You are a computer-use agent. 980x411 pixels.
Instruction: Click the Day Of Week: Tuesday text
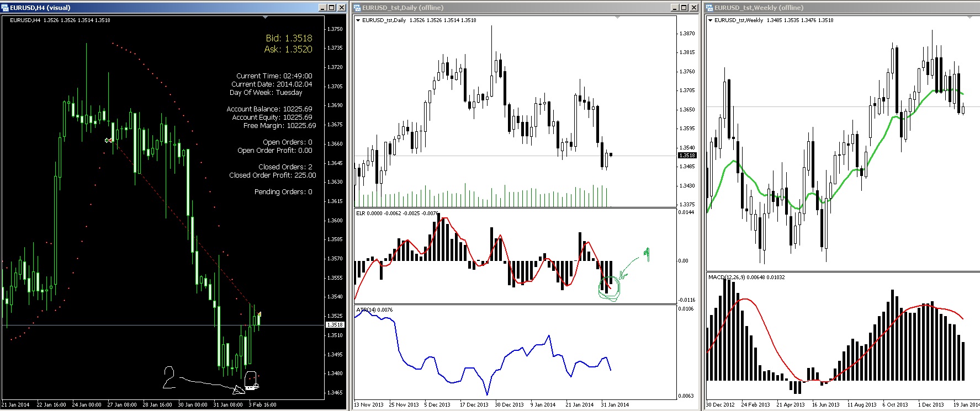click(x=266, y=93)
